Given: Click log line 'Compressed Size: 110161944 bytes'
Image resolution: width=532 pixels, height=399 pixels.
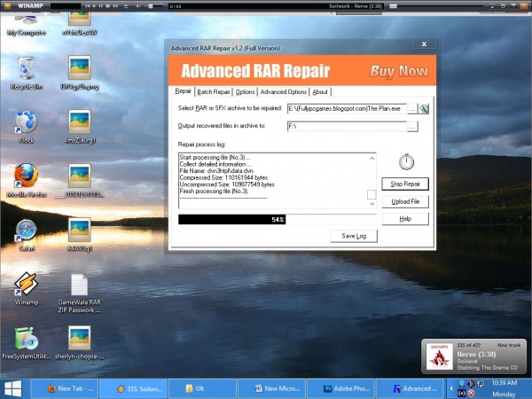Looking at the screenshot, I should pyautogui.click(x=223, y=178).
